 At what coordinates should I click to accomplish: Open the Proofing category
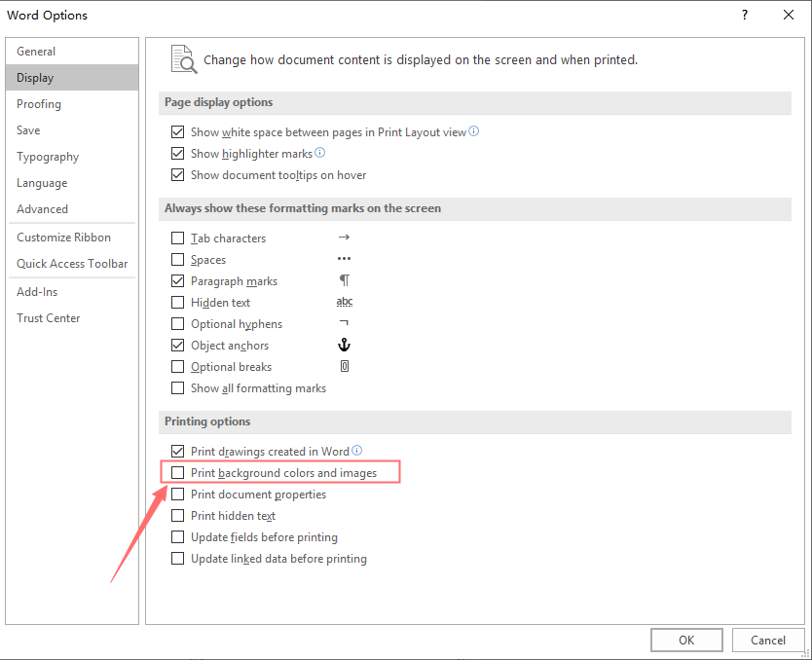coord(72,104)
